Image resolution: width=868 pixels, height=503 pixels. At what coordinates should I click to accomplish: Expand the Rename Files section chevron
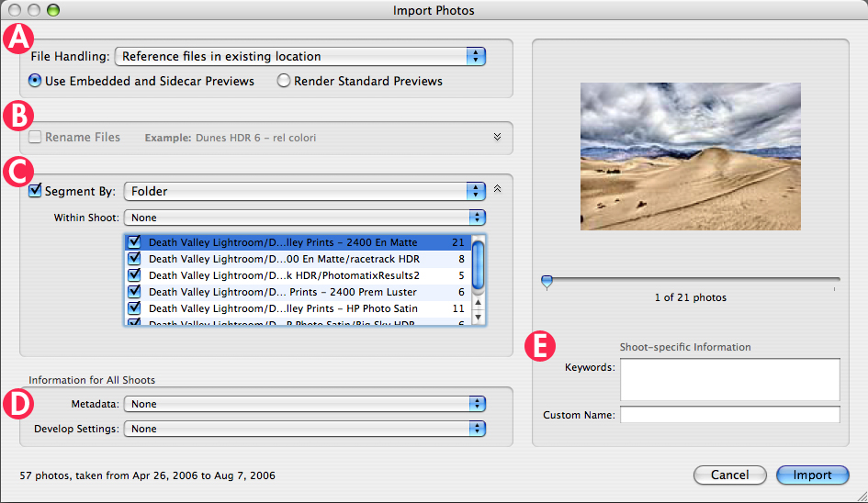click(497, 138)
